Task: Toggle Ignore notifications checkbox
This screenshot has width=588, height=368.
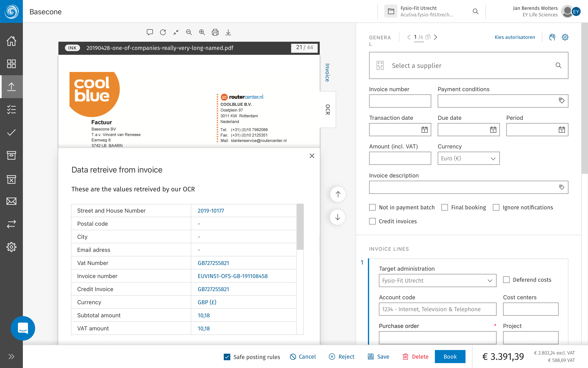Action: coord(496,207)
